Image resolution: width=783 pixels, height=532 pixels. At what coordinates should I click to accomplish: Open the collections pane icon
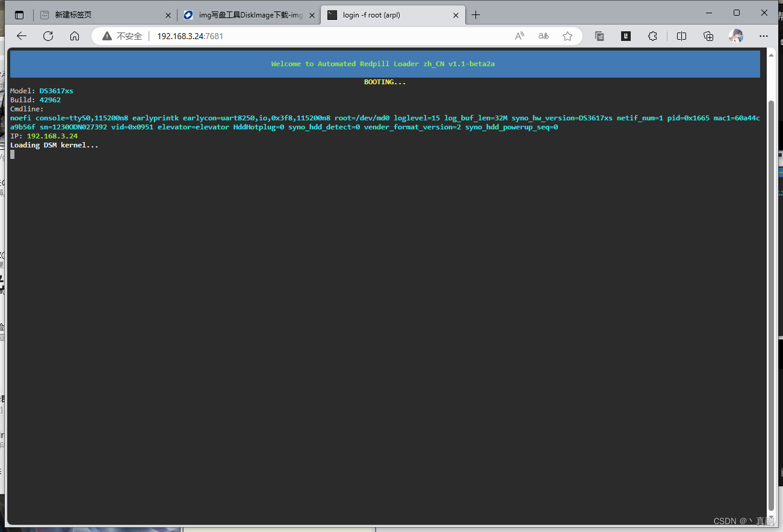click(x=599, y=36)
